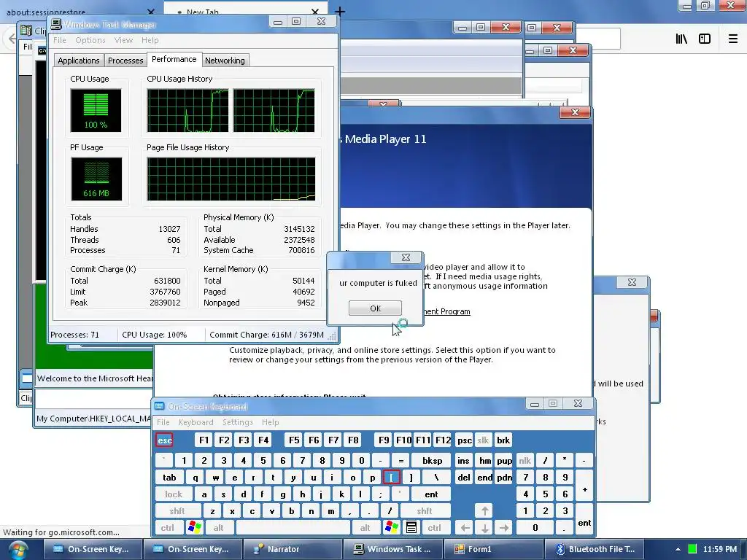Toggle the browser sidebar icon
Image resolution: width=747 pixels, height=560 pixels.
click(704, 39)
